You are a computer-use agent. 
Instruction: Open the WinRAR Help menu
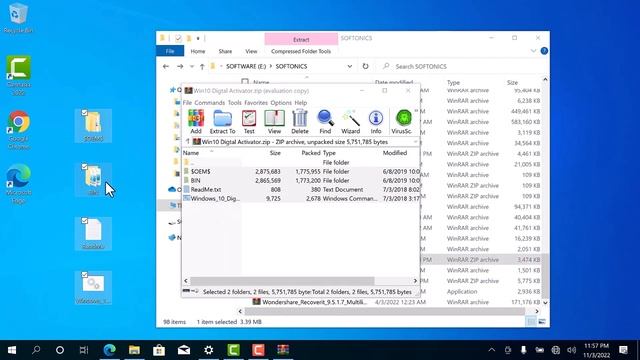click(300, 102)
